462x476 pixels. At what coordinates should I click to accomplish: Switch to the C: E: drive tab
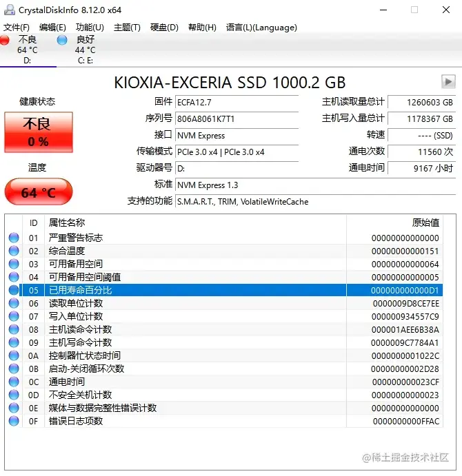tap(85, 50)
